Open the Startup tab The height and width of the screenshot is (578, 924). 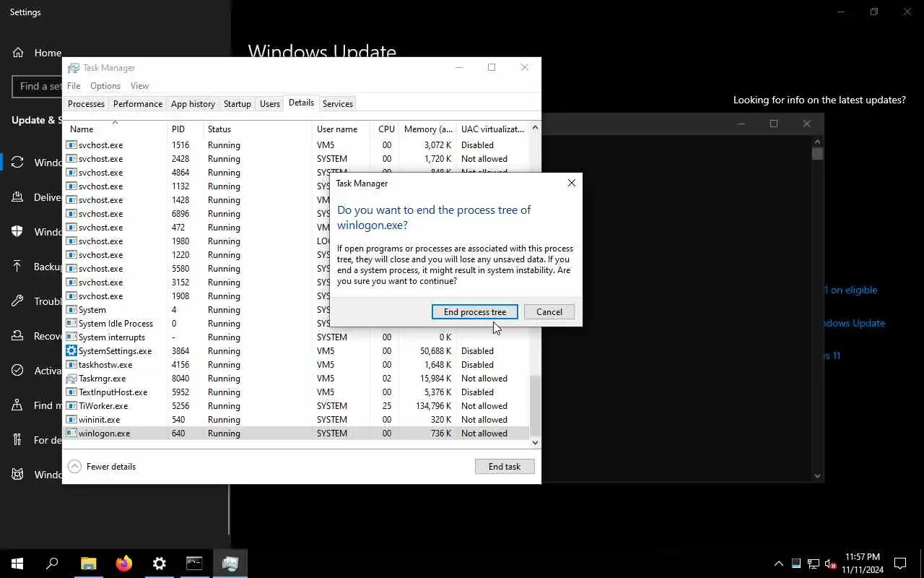pos(237,104)
